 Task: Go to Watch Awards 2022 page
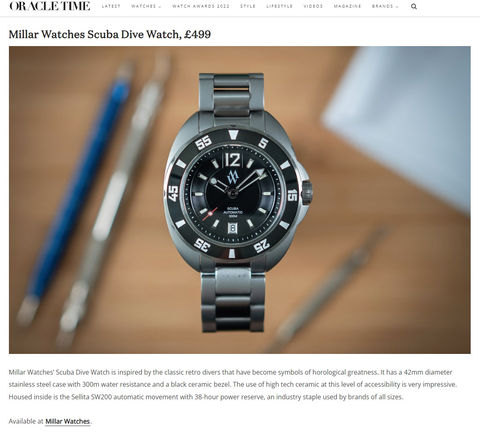pos(201,6)
